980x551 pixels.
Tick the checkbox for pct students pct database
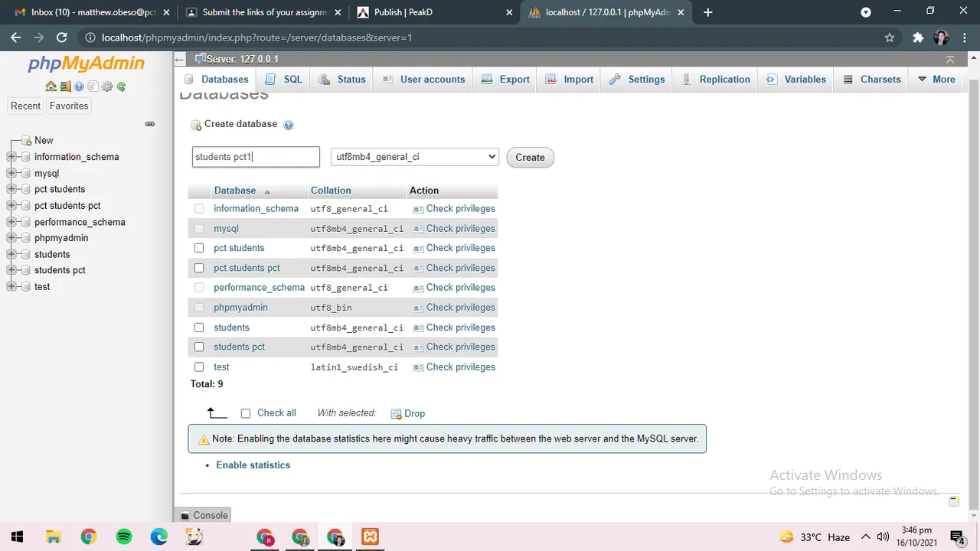199,268
